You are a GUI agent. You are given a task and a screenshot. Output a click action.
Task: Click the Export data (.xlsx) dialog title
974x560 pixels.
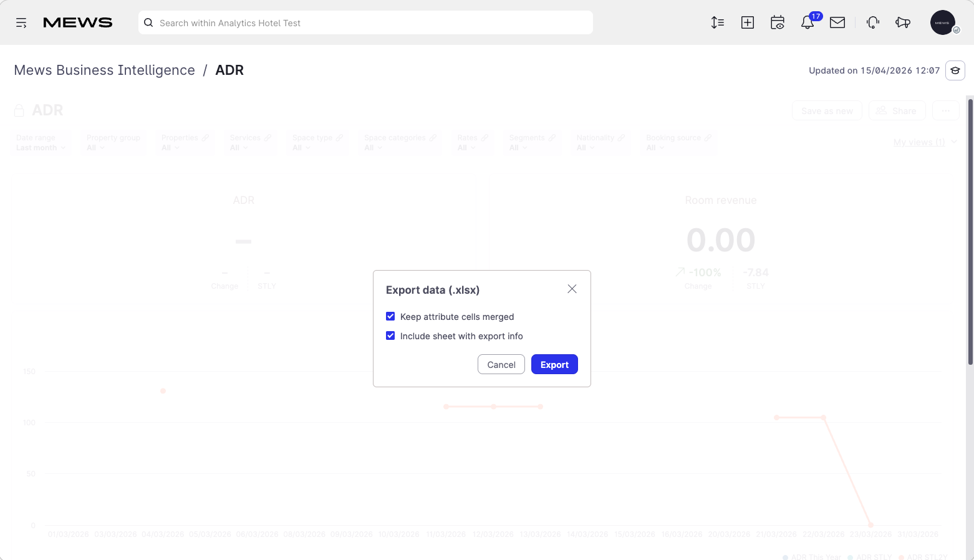[433, 290]
